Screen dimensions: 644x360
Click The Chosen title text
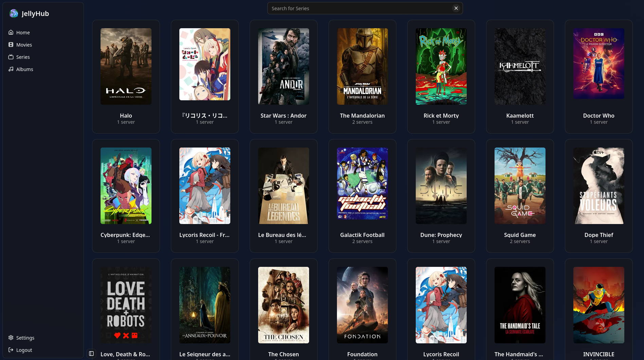pos(284,354)
